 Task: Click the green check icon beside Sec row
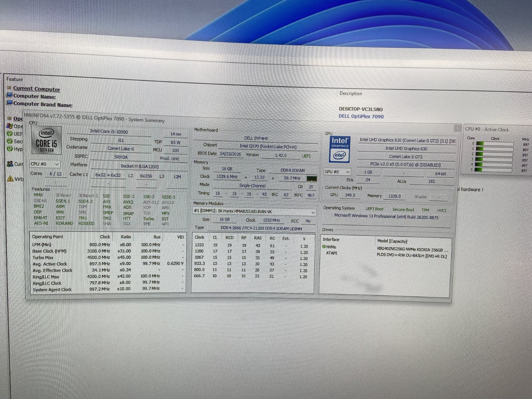click(x=10, y=141)
